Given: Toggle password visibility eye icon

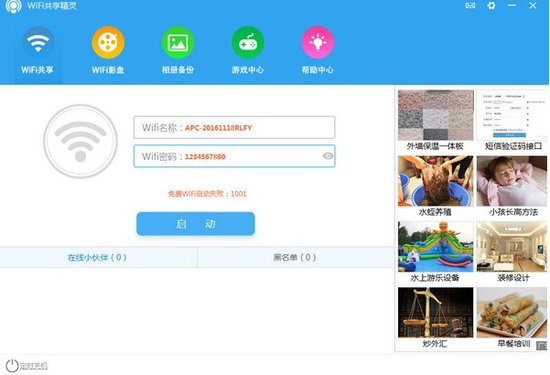Looking at the screenshot, I should pyautogui.click(x=328, y=156).
